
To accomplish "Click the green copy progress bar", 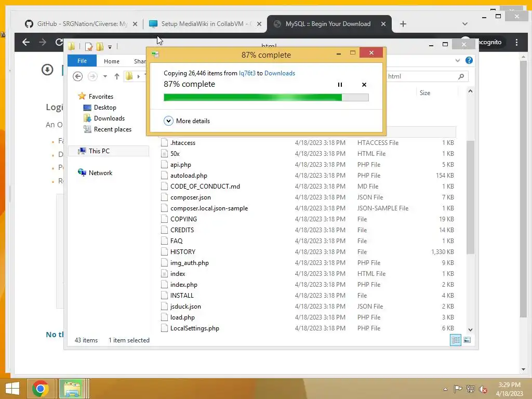I will click(266, 97).
